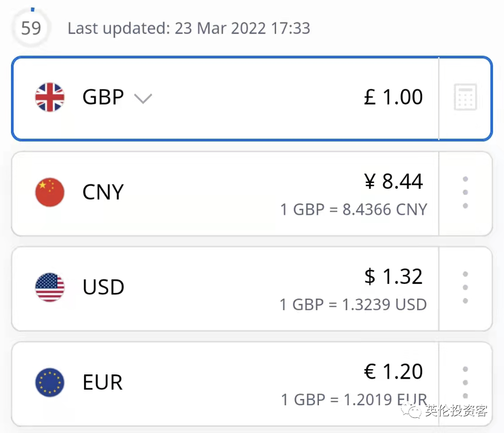The height and width of the screenshot is (433, 504).
Task: Click the ¥ 8.44 converted amount
Action: (394, 181)
